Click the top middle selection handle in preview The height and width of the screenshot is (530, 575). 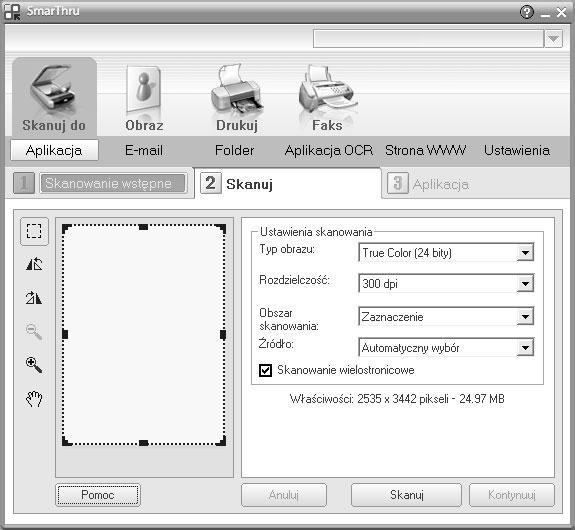(x=143, y=227)
